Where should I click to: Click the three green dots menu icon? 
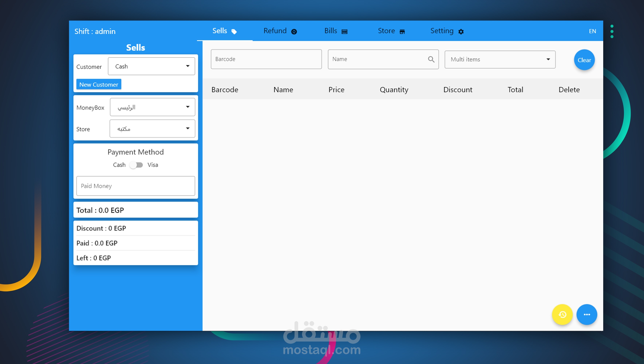[612, 31]
